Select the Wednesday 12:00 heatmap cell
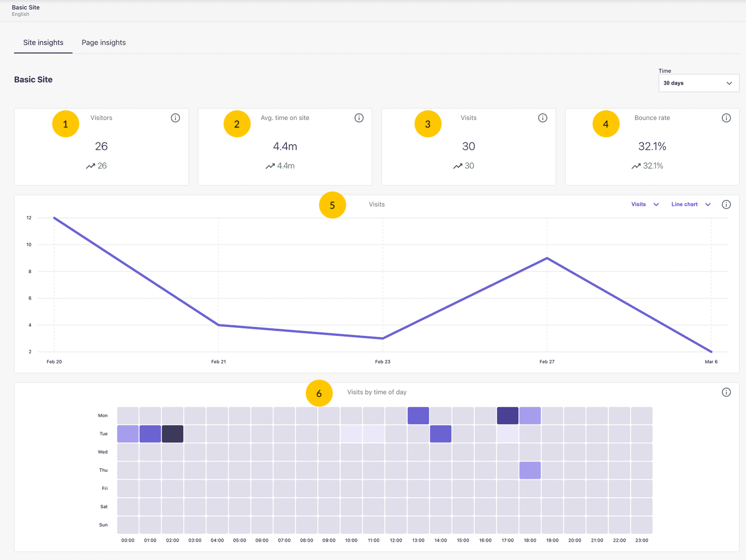The height and width of the screenshot is (560, 746). (x=396, y=452)
